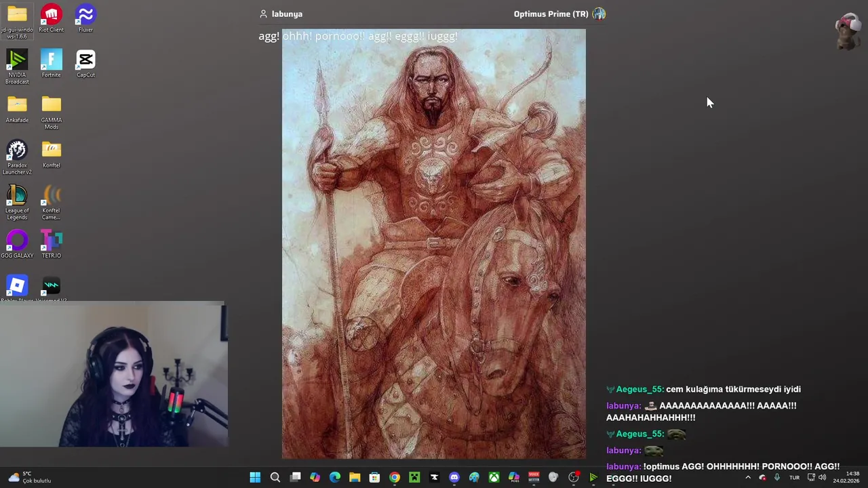Launch League of Legends shortcut
The image size is (868, 488).
pyautogui.click(x=17, y=202)
